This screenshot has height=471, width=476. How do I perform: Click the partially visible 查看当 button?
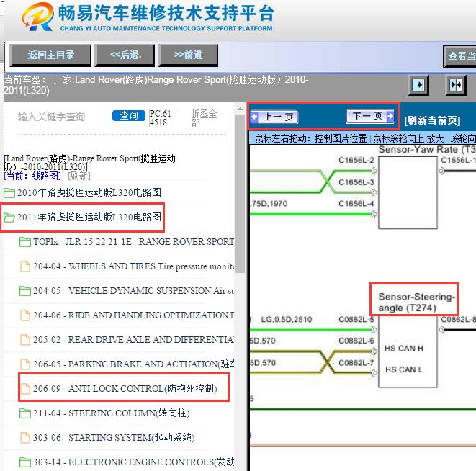(460, 56)
